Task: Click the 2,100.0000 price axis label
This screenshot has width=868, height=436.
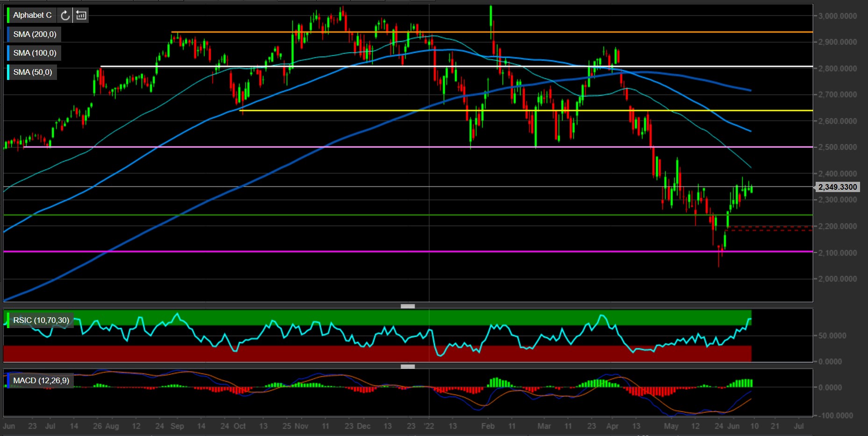Action: pyautogui.click(x=838, y=253)
